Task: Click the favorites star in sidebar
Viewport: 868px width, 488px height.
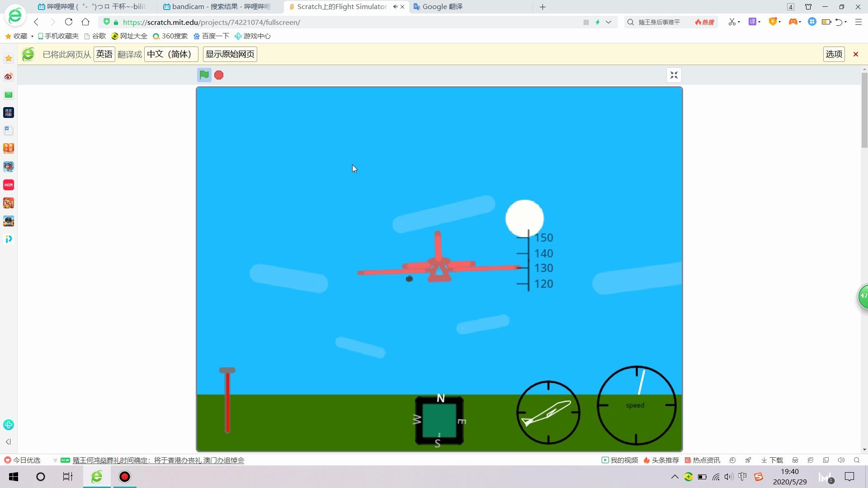Action: click(9, 58)
